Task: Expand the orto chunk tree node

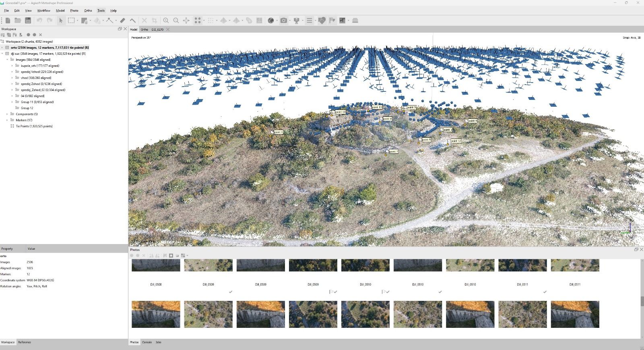Action: [2, 48]
